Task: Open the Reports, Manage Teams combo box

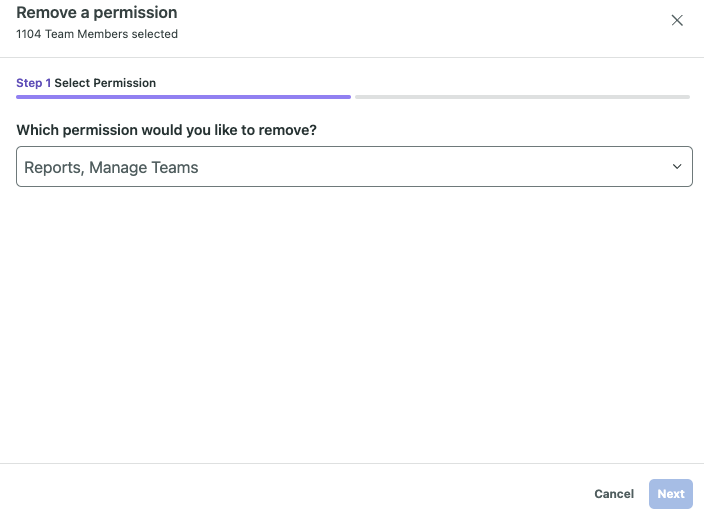Action: click(x=354, y=167)
